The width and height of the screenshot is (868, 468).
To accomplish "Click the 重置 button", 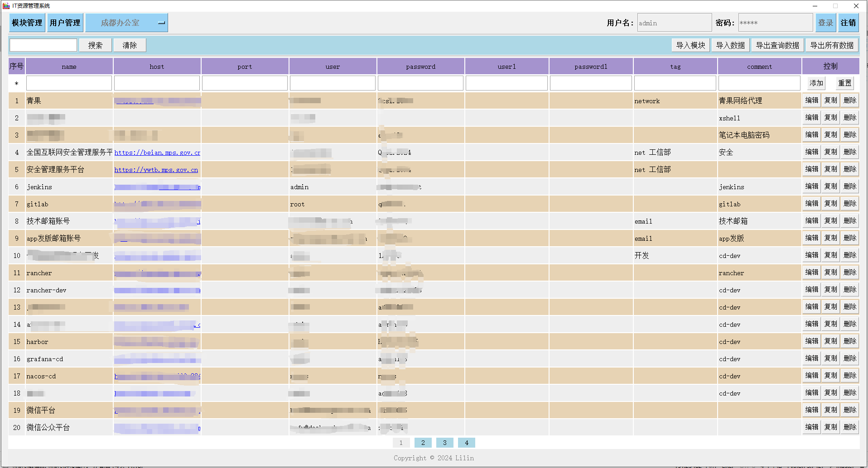I will 845,83.
